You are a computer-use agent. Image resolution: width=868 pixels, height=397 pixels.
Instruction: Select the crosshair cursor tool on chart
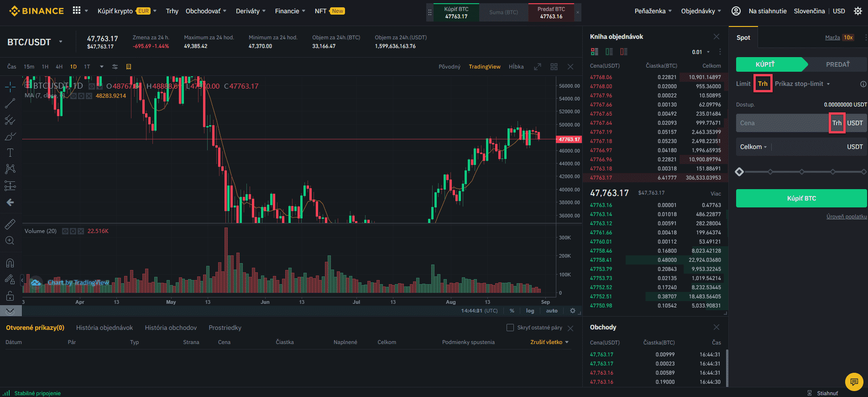tap(10, 87)
